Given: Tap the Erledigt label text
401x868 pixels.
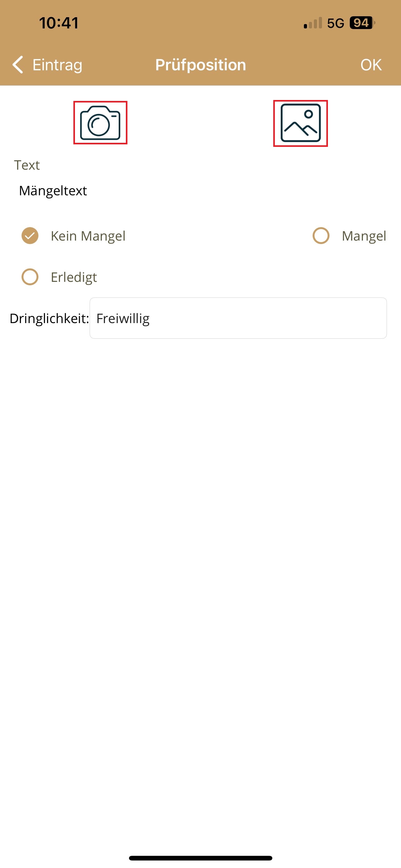Looking at the screenshot, I should [x=74, y=277].
